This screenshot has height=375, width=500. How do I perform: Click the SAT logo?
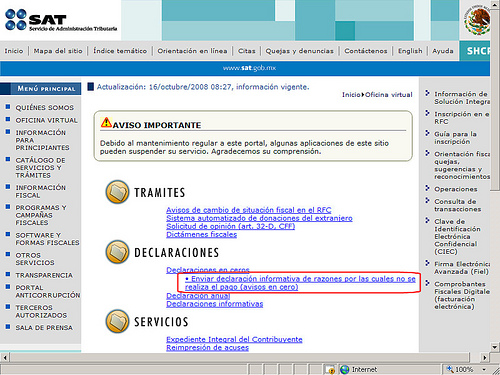[61, 20]
